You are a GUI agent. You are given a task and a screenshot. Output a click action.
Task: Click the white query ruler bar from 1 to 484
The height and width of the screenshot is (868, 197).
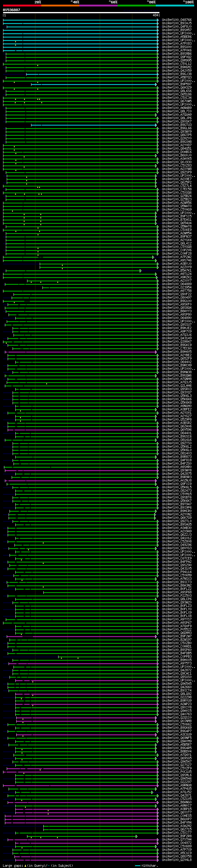pyautogui.click(x=81, y=13)
